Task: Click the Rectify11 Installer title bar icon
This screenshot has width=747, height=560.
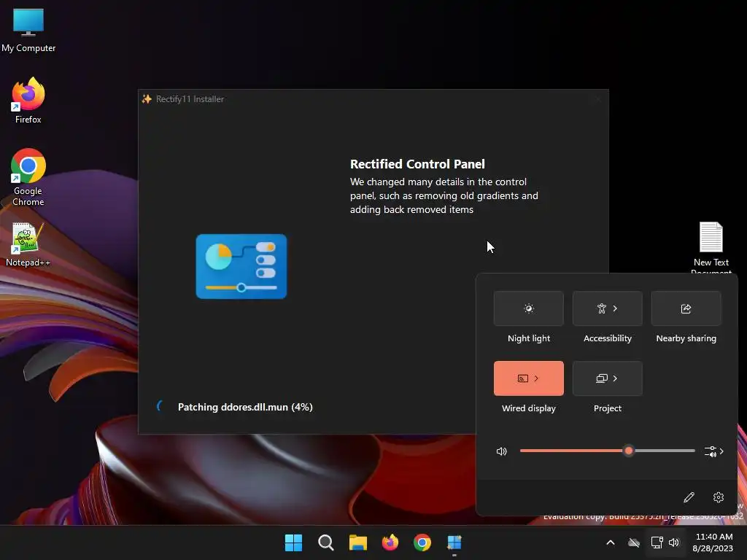Action: click(x=147, y=98)
